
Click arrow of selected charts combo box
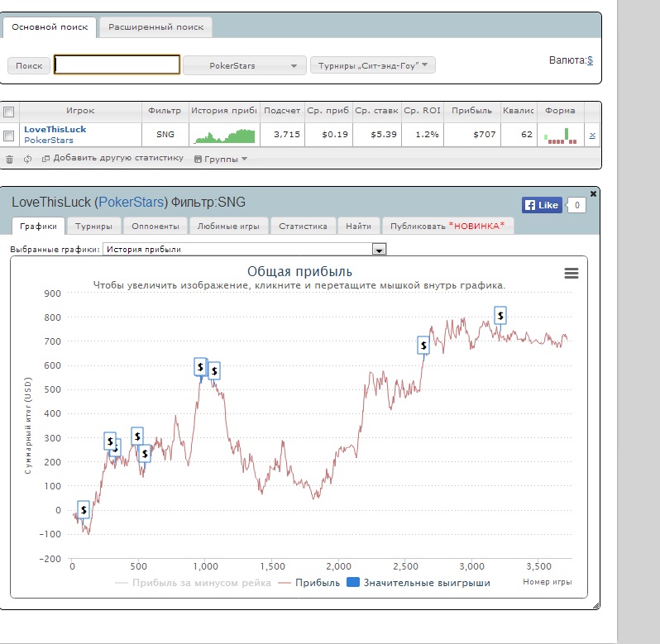(379, 250)
